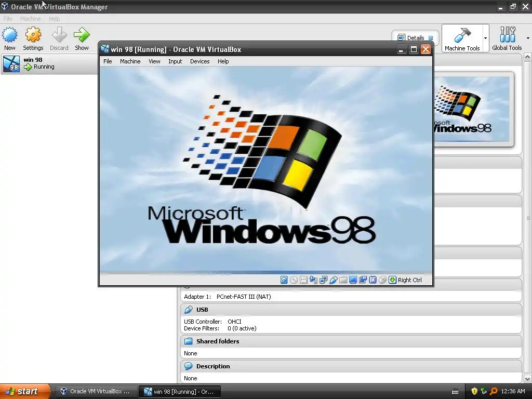Click the green Show arrow icon
532x399 pixels.
tap(82, 35)
